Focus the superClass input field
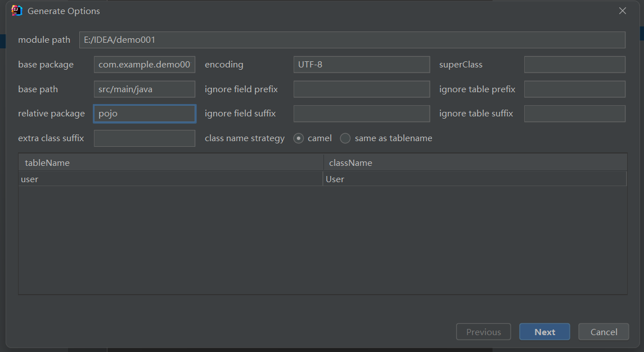The image size is (644, 352). point(574,65)
